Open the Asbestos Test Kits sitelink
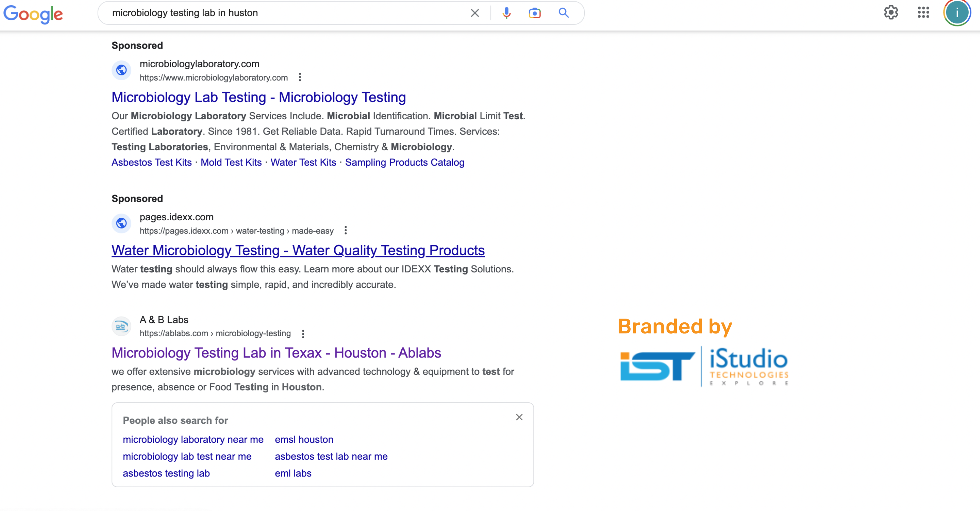Viewport: 980px width, 511px height. coord(151,162)
